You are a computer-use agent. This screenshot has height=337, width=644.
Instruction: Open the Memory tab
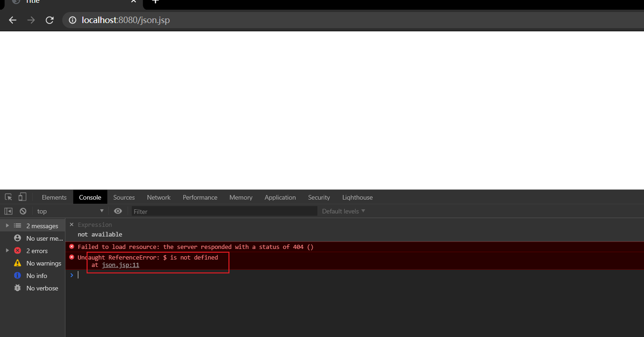(241, 197)
